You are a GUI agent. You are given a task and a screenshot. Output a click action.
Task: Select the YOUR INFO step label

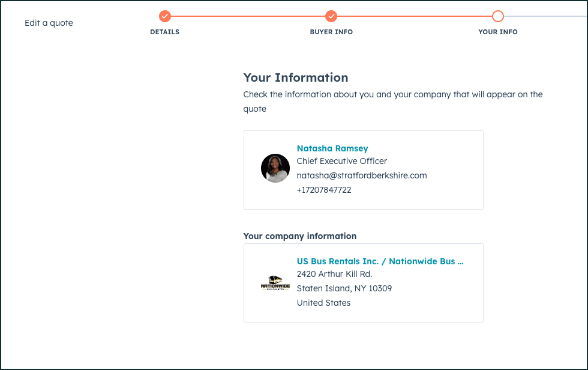(x=498, y=32)
